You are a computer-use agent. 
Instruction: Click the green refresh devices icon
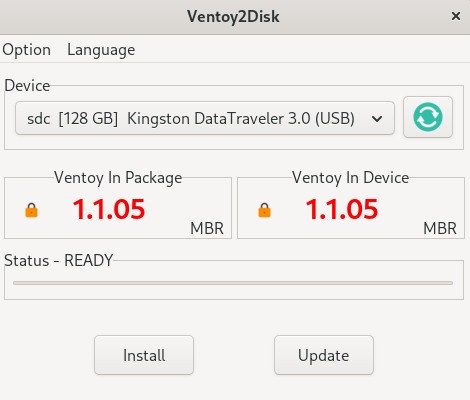click(x=428, y=117)
